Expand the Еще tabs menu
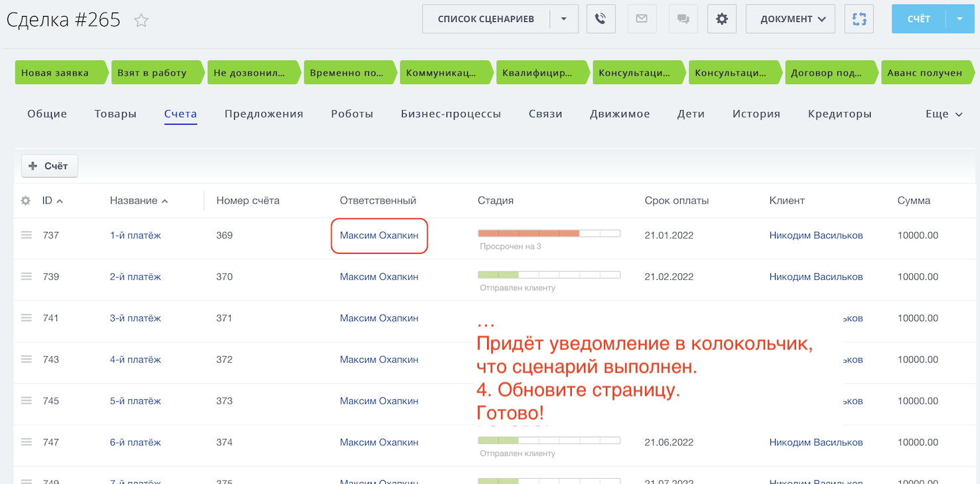Viewport: 980px width, 484px height. coord(944,114)
